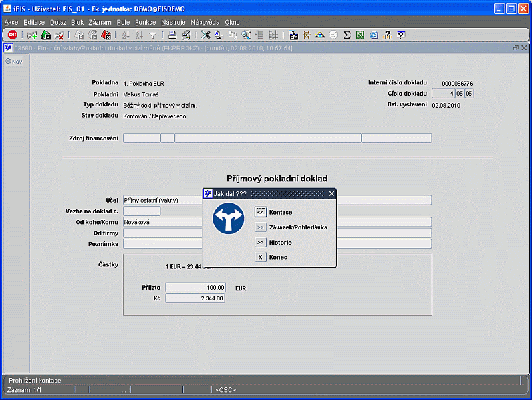Click the triangle eye pyramid icon
This screenshot has height=400, width=532.
coord(320,35)
